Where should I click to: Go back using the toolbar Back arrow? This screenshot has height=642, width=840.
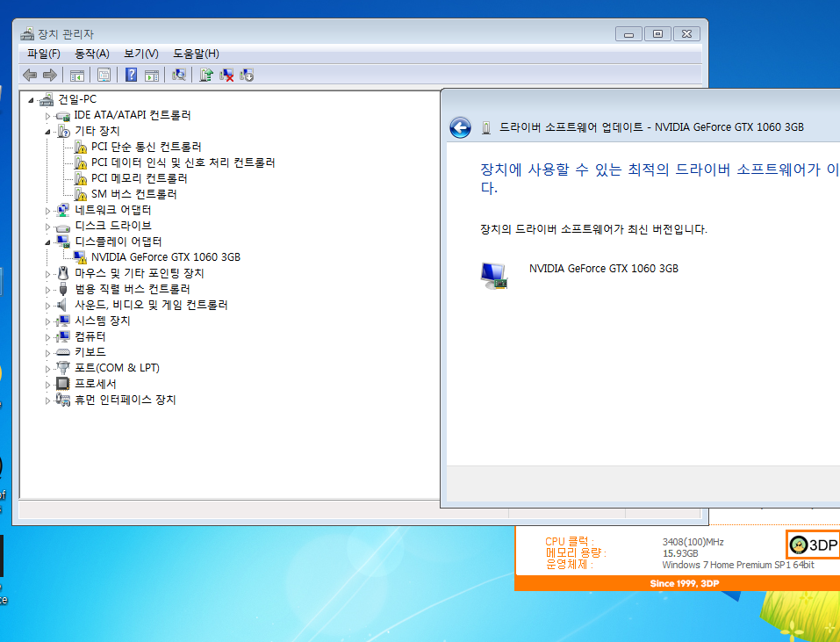[x=30, y=75]
